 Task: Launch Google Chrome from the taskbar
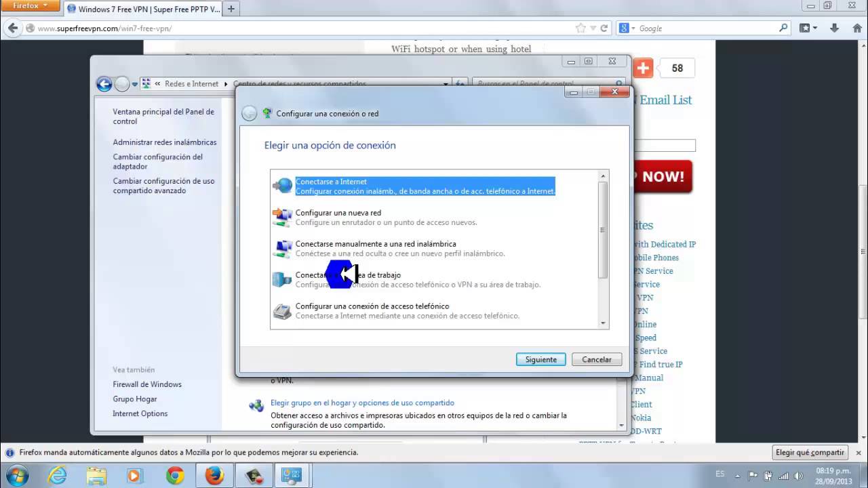[175, 476]
